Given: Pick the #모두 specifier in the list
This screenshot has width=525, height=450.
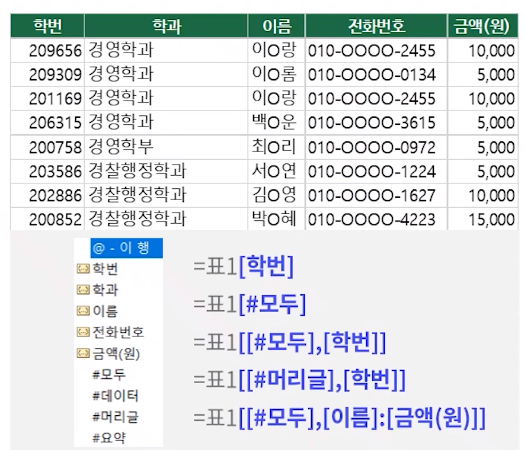Looking at the screenshot, I should [x=109, y=374].
